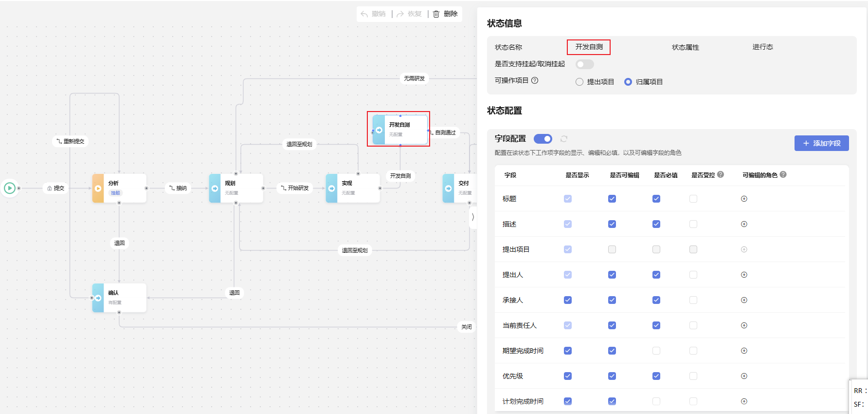868x414 pixels.
Task: Collapse the right panel using side arrow
Action: (473, 217)
